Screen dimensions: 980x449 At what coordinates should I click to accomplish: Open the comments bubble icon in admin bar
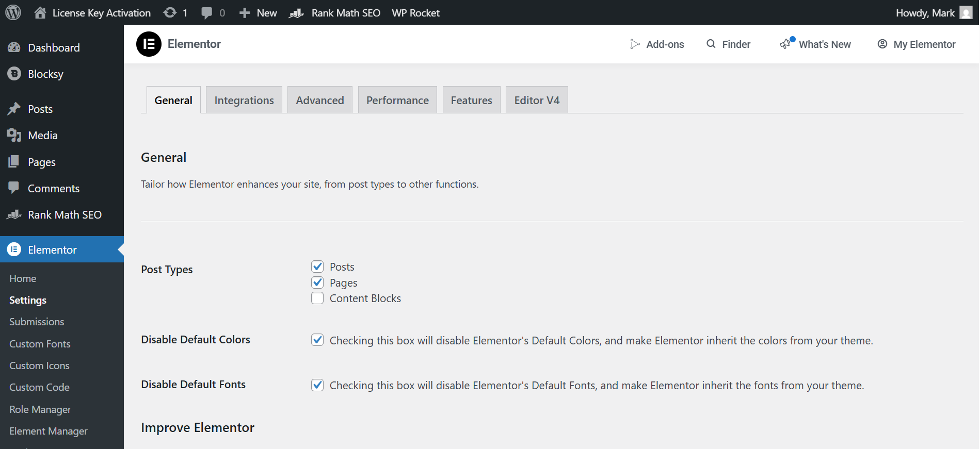click(x=207, y=13)
